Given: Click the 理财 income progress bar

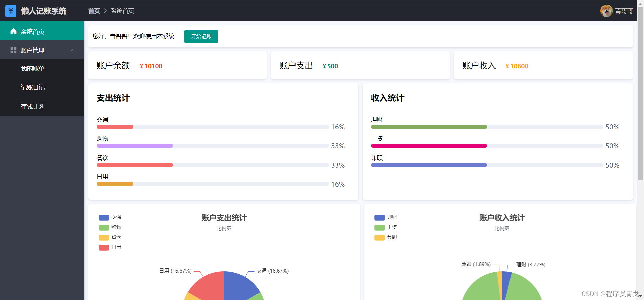Looking at the screenshot, I should click(x=487, y=127).
